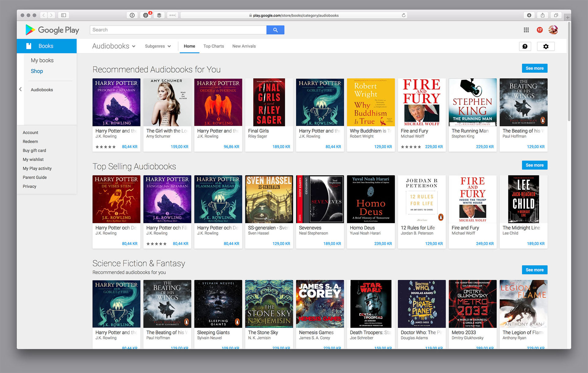
Task: Click the blue search magnifier button
Action: pos(275,30)
